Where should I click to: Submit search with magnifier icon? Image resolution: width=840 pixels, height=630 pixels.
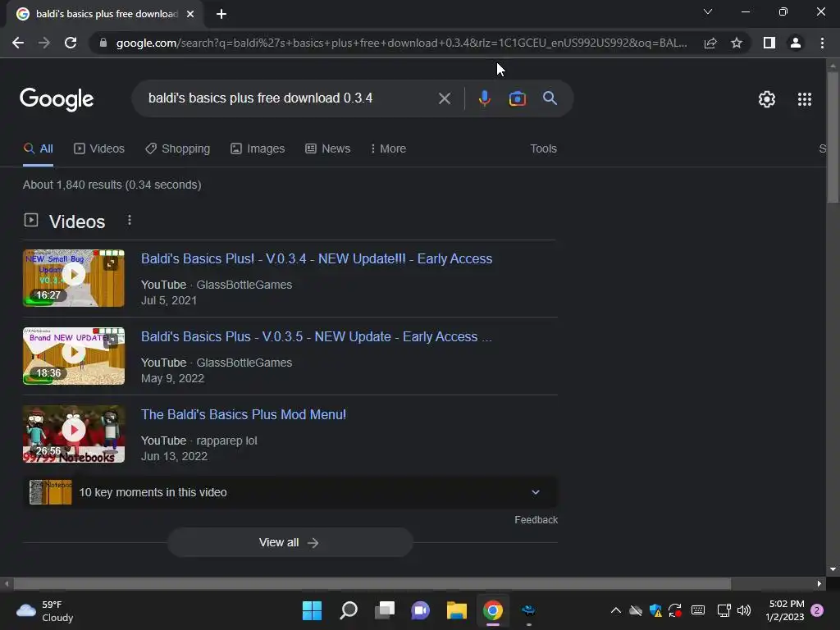550,98
